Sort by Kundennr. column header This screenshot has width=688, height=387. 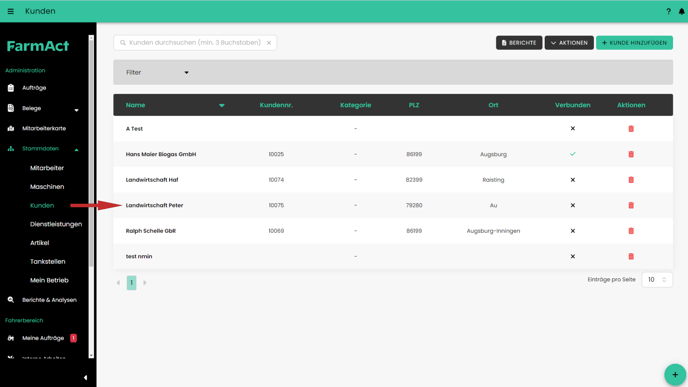pyautogui.click(x=276, y=105)
